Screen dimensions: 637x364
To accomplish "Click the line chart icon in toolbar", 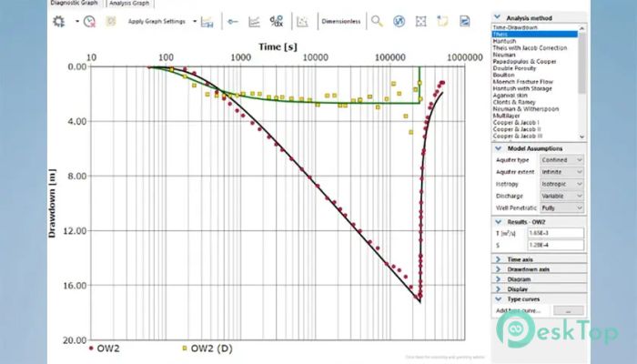I will point(254,22).
